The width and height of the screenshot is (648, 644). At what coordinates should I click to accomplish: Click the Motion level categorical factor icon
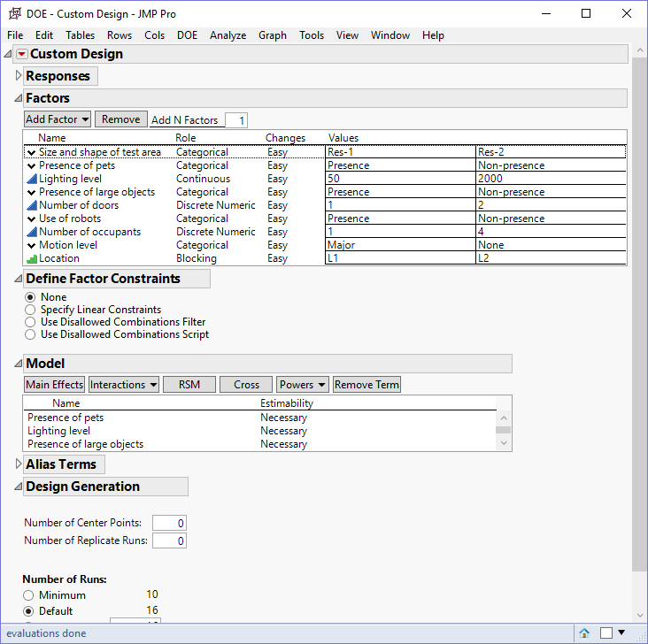pos(31,245)
